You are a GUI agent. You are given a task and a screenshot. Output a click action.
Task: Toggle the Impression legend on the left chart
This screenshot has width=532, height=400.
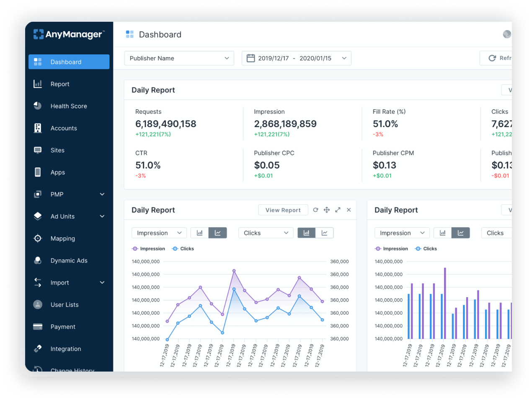click(x=134, y=249)
